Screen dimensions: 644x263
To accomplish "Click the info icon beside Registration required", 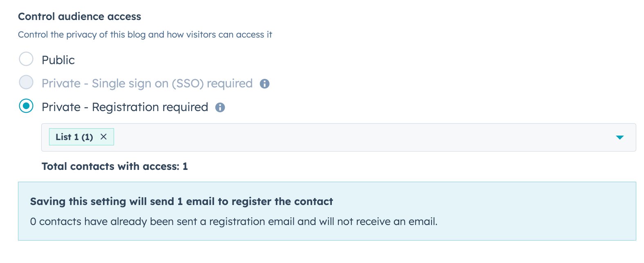I will [x=220, y=107].
